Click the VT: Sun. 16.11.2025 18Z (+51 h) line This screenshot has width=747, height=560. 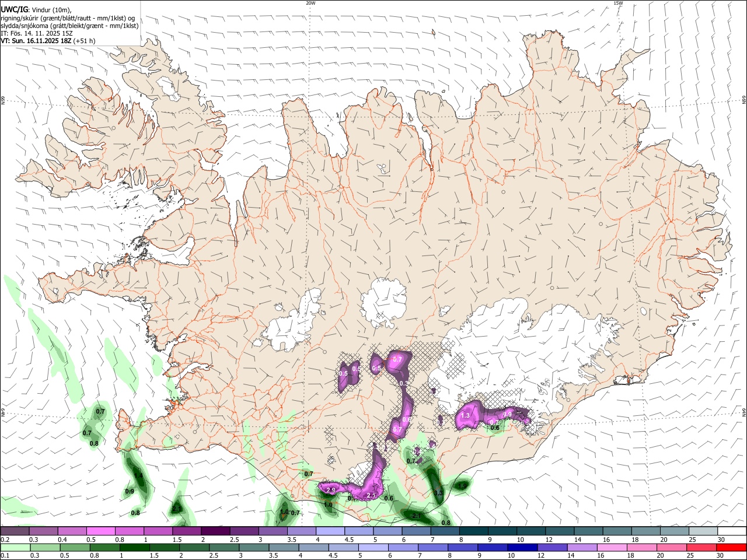pos(48,41)
